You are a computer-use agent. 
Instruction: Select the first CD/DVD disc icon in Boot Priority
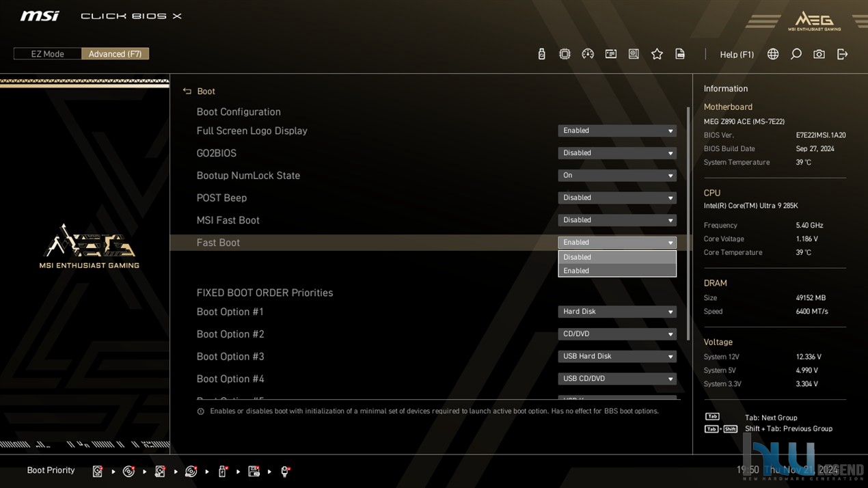coord(128,471)
